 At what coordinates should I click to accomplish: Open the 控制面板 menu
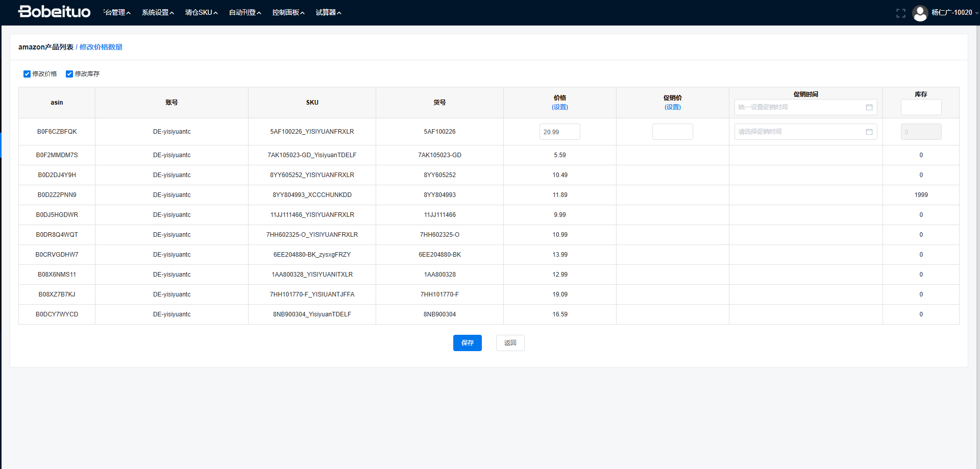pos(288,12)
